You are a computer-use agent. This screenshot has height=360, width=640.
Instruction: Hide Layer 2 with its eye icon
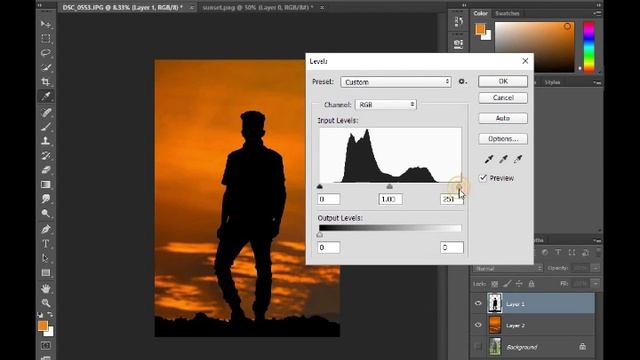click(x=478, y=325)
